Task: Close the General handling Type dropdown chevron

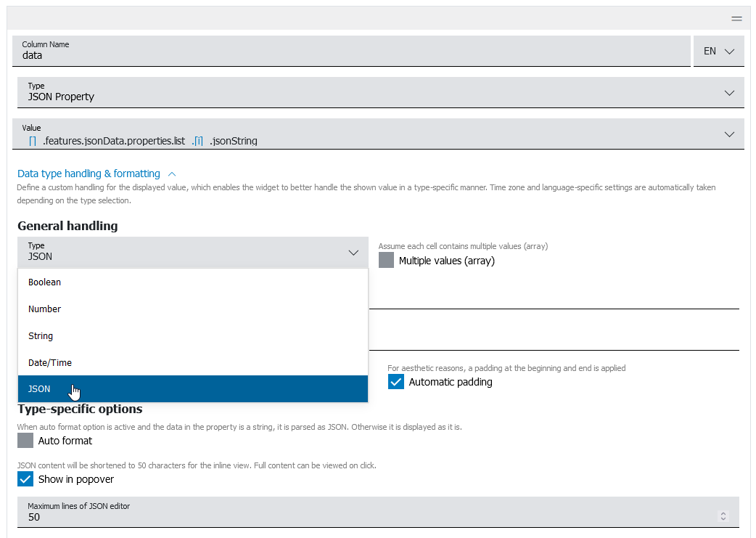Action: click(353, 253)
